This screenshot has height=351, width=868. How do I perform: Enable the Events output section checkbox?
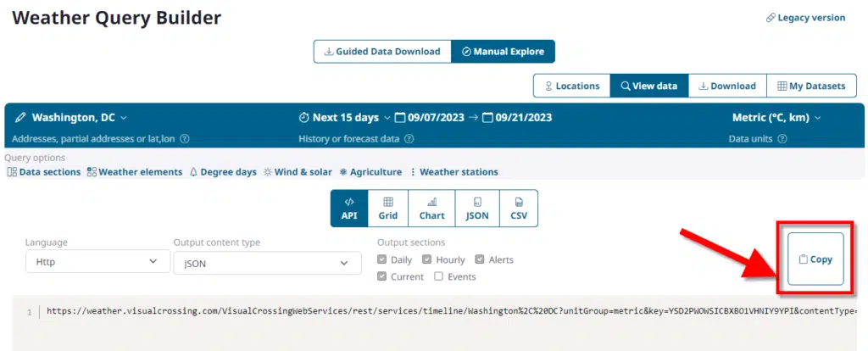pos(439,276)
